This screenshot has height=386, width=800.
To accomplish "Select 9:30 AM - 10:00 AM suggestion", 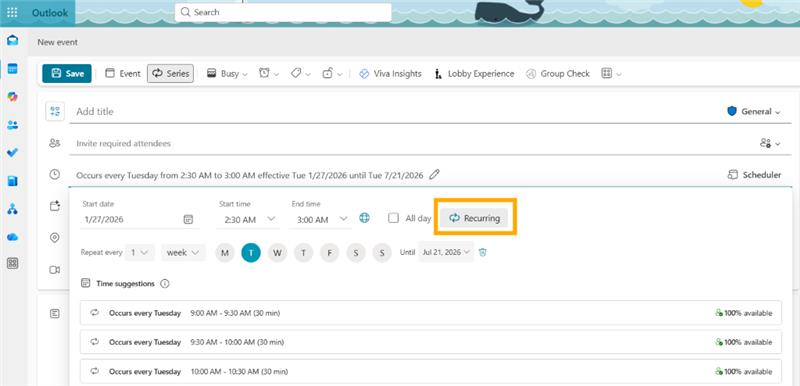I will pos(431,342).
